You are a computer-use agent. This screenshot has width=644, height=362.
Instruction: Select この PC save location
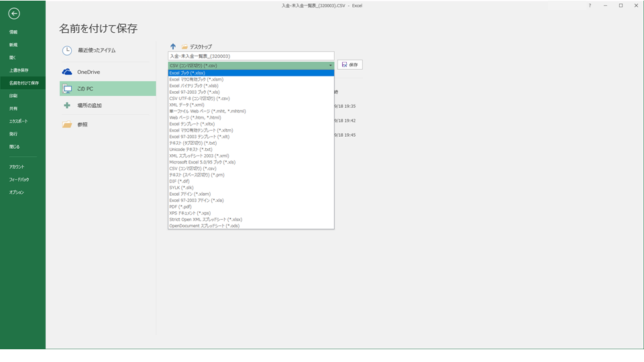pyautogui.click(x=107, y=88)
